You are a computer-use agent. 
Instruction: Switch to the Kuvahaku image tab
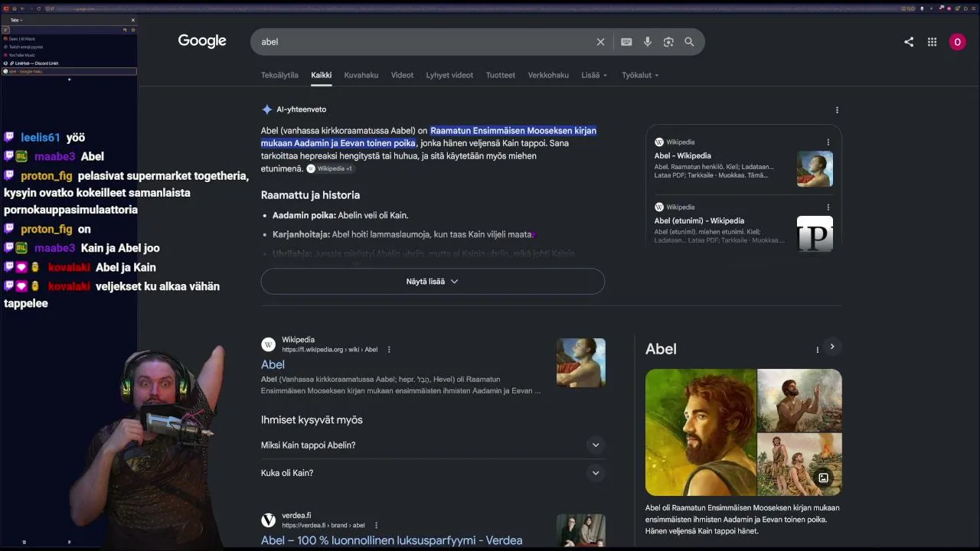click(x=361, y=75)
